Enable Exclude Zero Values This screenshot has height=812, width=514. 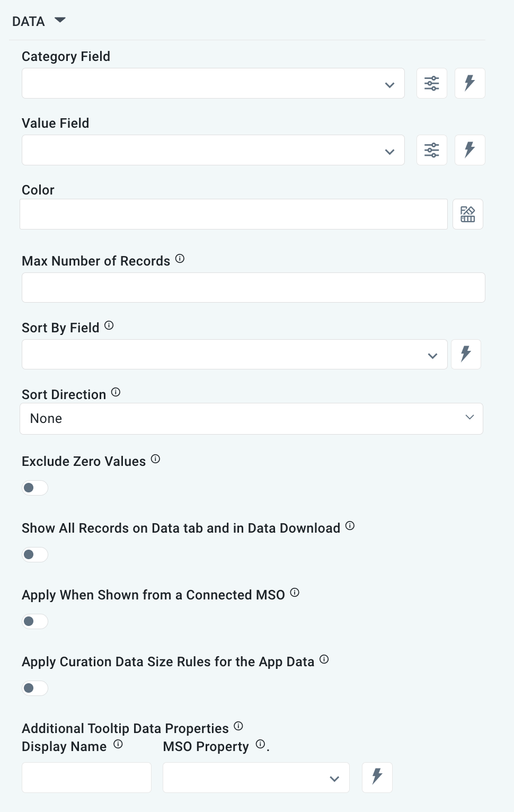coord(34,488)
